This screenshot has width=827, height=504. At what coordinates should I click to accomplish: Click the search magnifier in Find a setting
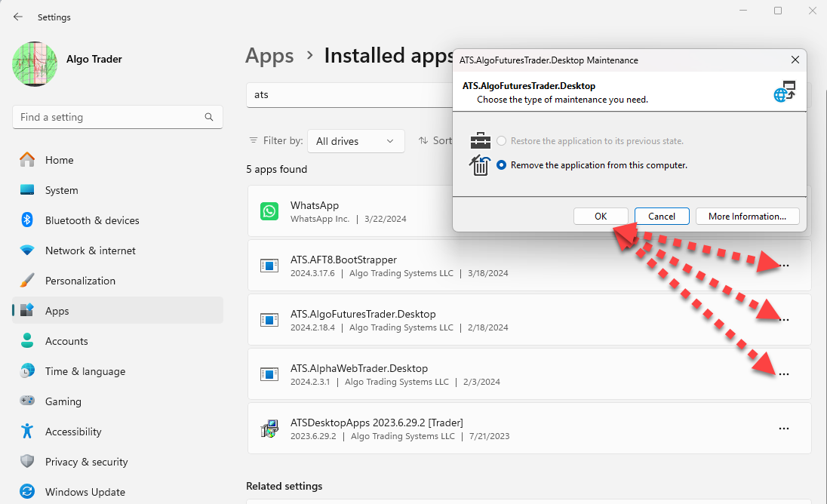(x=209, y=117)
